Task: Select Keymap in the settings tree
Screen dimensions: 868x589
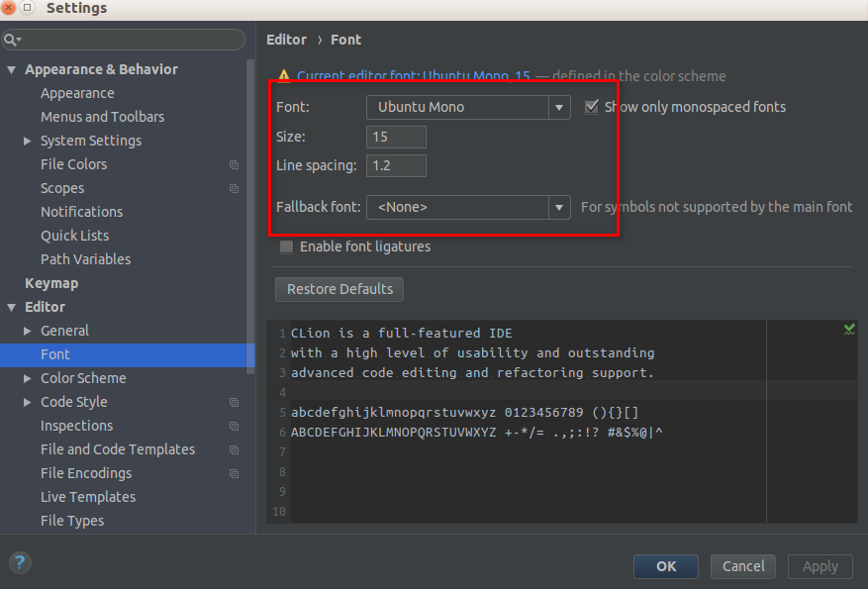Action: [x=51, y=283]
